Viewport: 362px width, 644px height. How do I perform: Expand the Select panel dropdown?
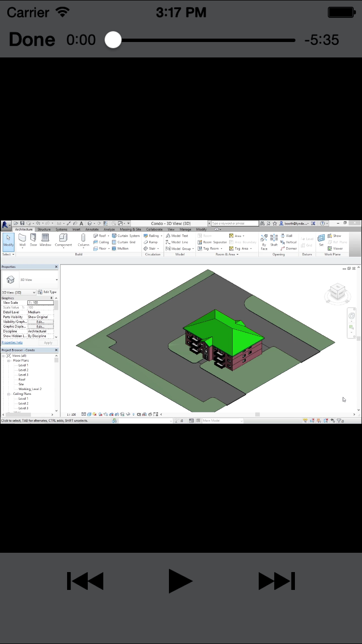pyautogui.click(x=8, y=254)
